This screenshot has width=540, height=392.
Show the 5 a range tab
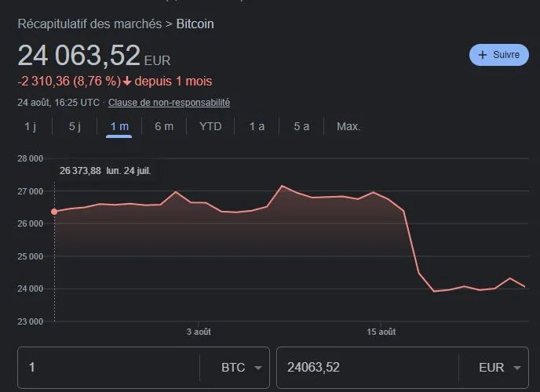pyautogui.click(x=301, y=126)
